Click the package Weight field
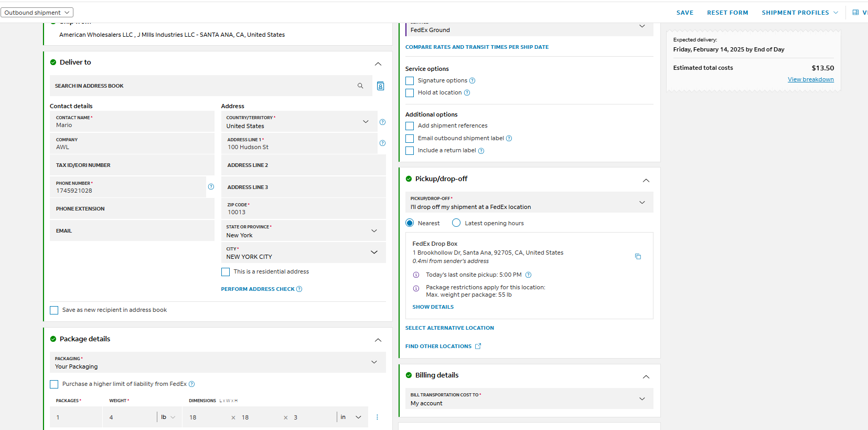 [x=130, y=417]
